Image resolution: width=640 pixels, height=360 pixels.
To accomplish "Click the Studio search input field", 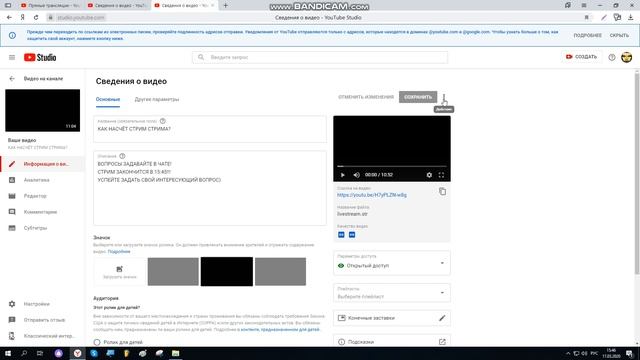I will (x=320, y=58).
